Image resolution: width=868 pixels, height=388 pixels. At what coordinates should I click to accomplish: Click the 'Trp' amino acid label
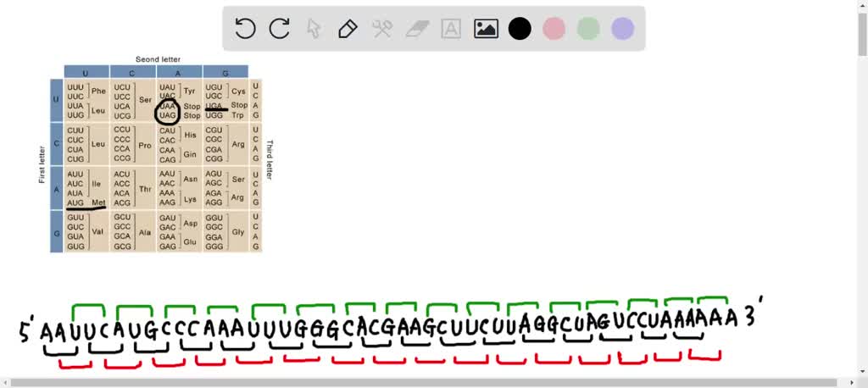pyautogui.click(x=238, y=115)
